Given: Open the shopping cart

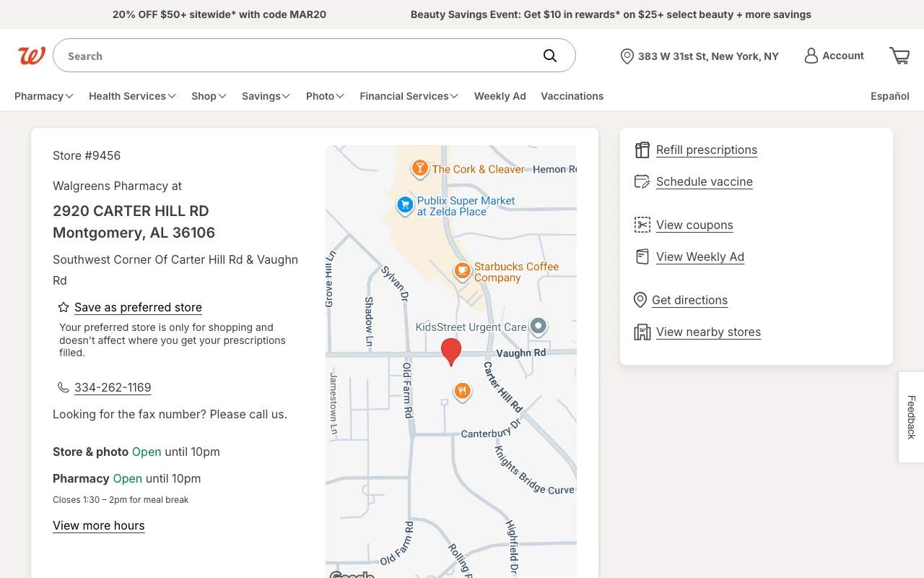Looking at the screenshot, I should pos(899,56).
